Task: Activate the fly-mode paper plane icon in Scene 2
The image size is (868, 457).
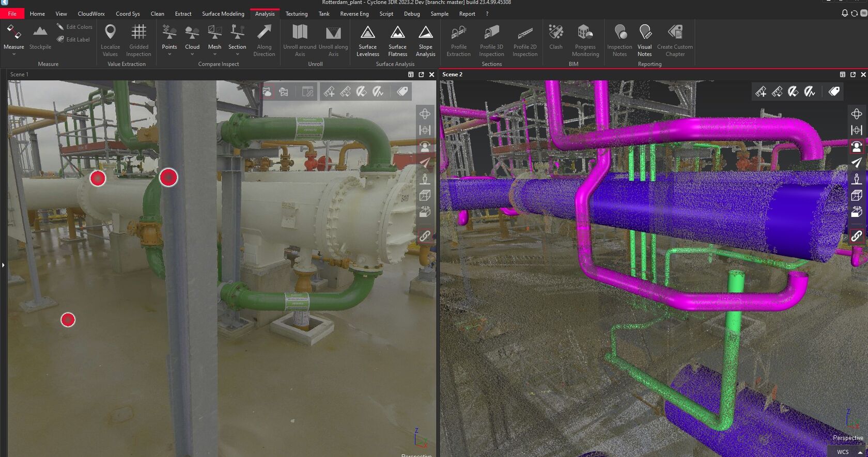Action: coord(856,163)
